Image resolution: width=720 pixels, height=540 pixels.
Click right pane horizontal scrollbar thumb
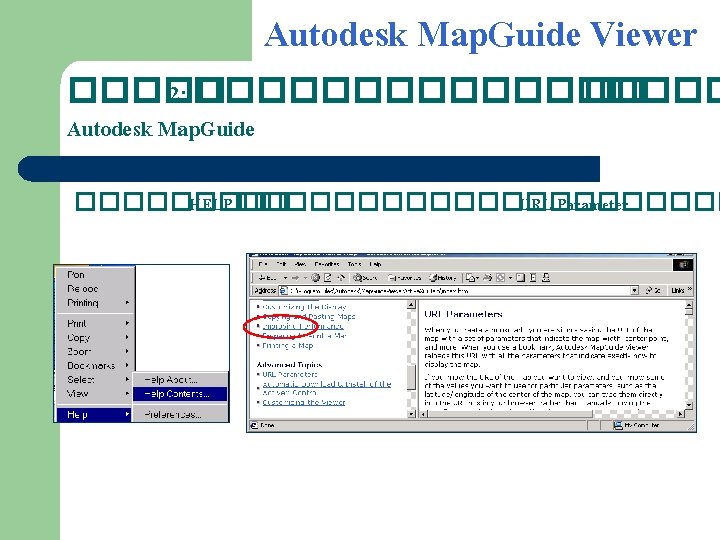(511, 414)
